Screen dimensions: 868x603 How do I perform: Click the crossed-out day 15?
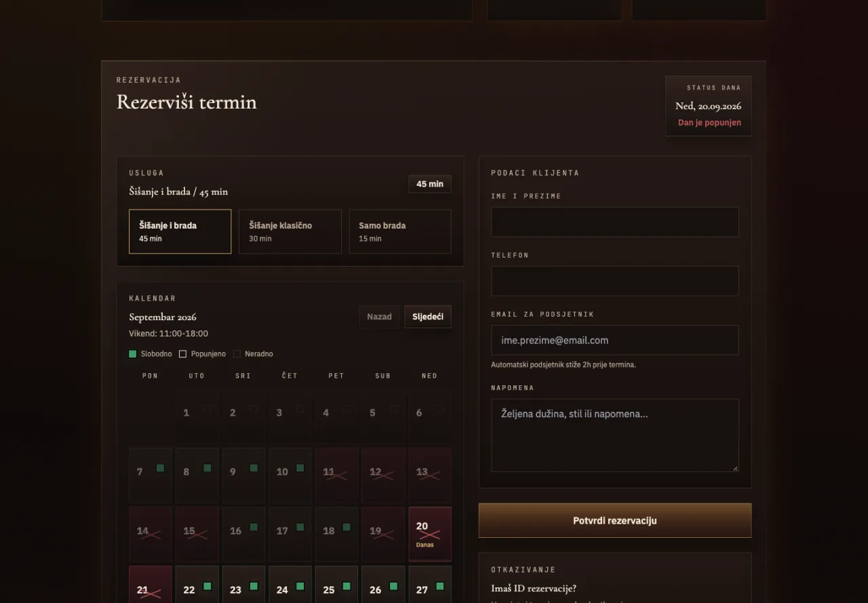tap(197, 534)
